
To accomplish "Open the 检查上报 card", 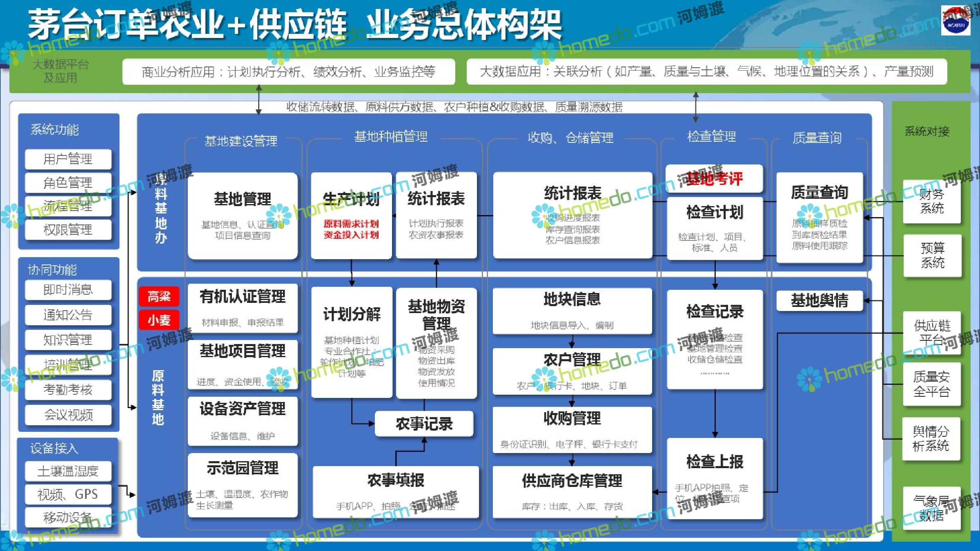I will [715, 478].
